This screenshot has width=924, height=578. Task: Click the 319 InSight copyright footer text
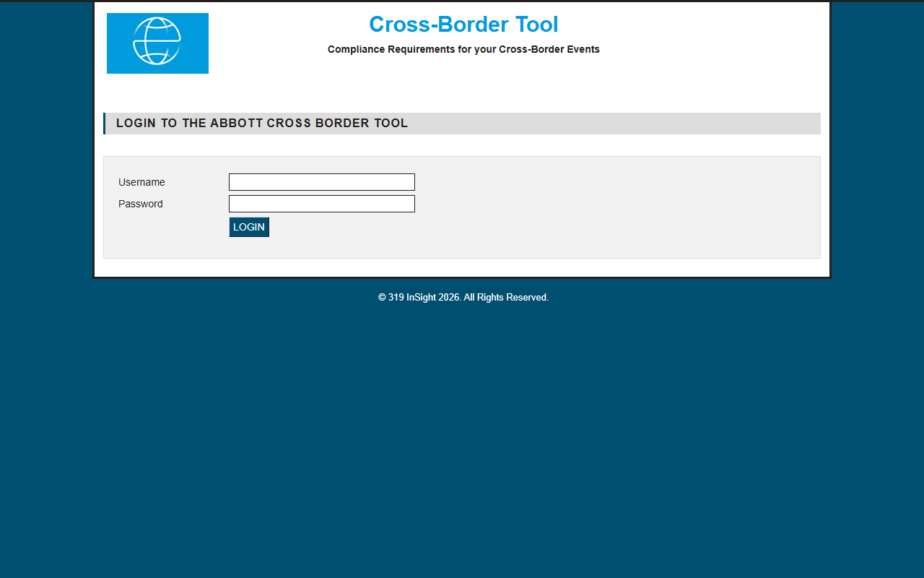point(463,297)
